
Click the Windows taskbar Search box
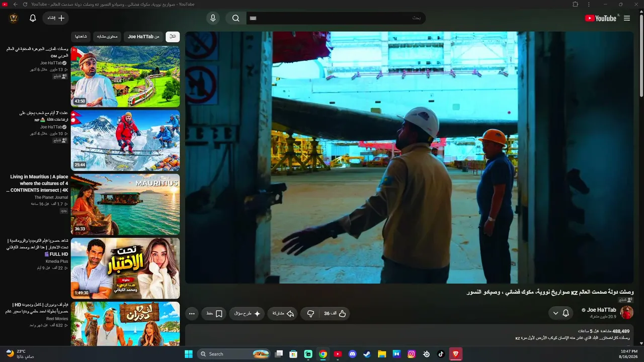[x=234, y=354]
